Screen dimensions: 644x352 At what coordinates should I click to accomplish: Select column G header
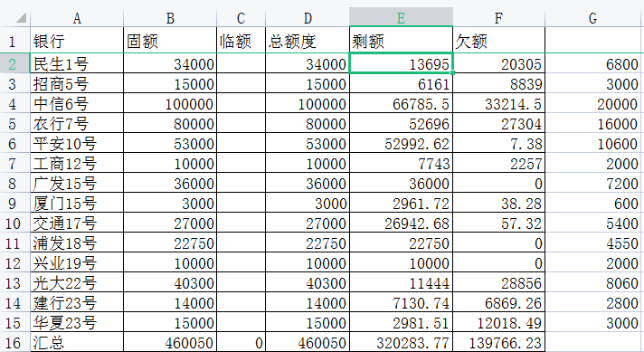594,17
